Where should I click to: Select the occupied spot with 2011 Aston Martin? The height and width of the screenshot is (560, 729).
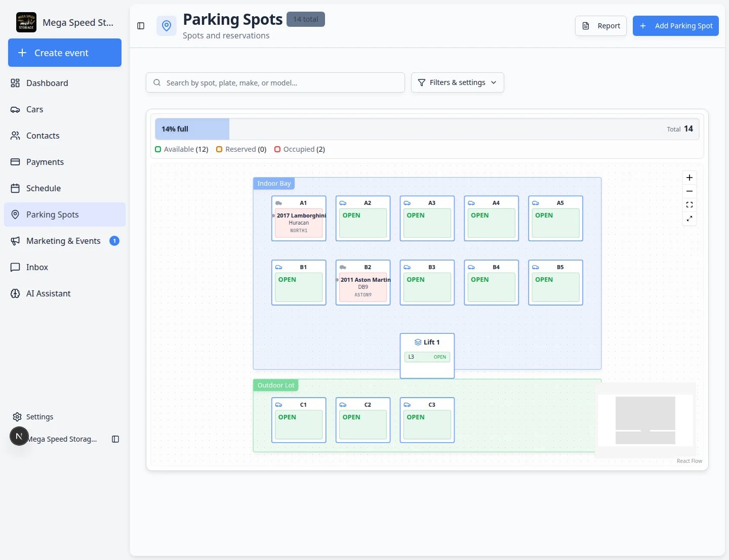363,283
